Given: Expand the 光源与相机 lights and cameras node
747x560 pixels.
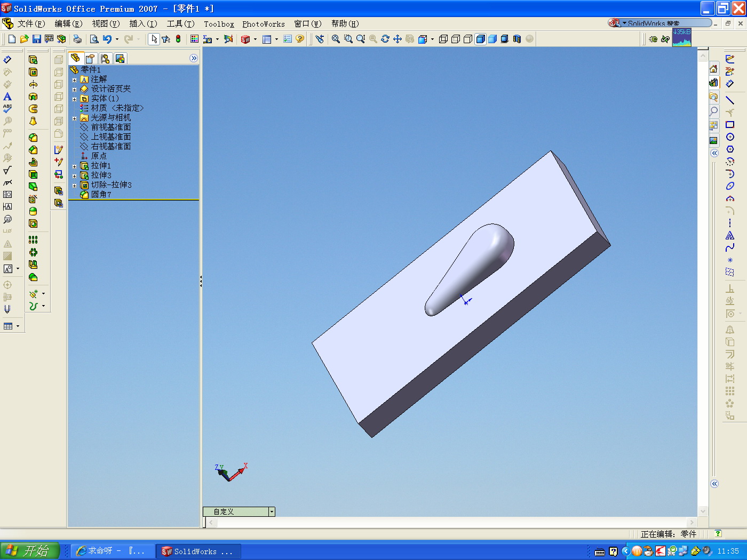Looking at the screenshot, I should tap(75, 118).
